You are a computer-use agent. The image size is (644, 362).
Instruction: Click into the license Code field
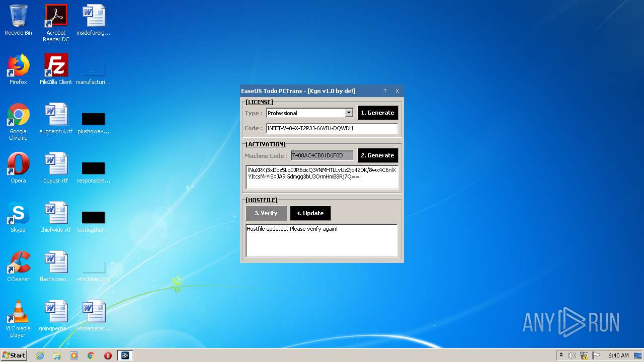tap(332, 128)
